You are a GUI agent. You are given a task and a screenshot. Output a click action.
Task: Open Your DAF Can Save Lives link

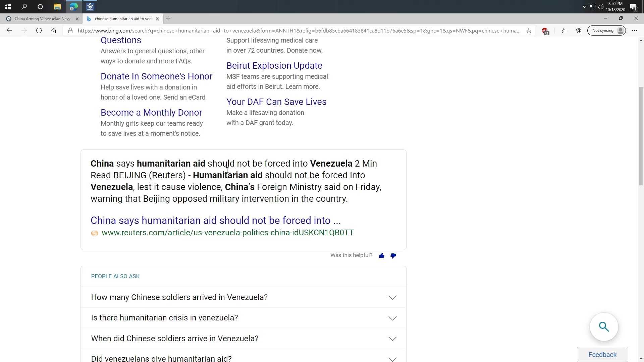276,102
